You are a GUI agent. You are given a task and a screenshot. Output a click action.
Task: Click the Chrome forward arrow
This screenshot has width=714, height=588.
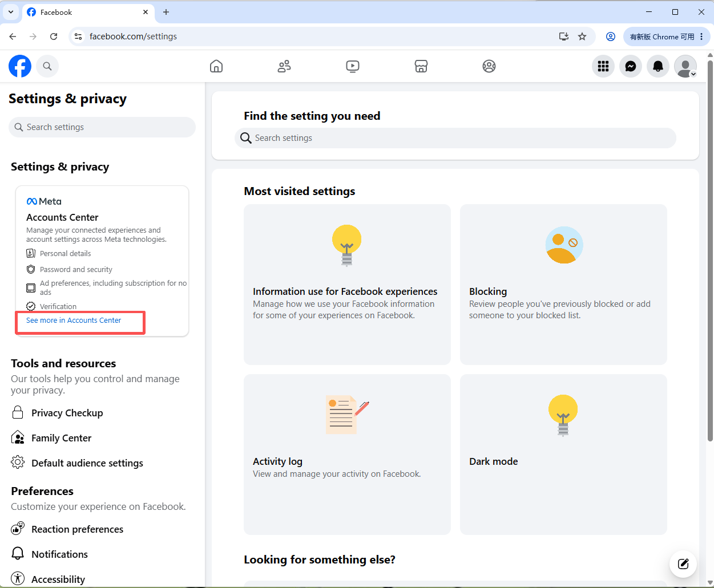coord(33,37)
